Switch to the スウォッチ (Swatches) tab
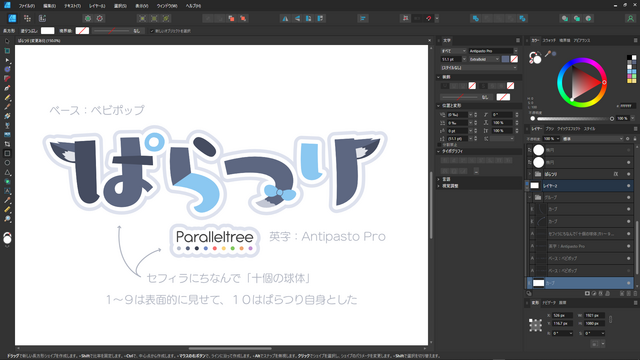The image size is (640, 360). click(549, 40)
